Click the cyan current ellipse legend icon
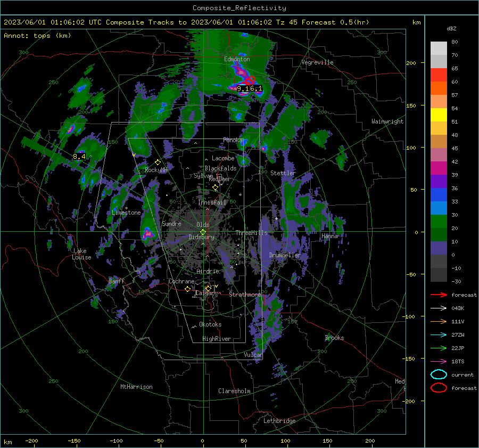This screenshot has width=479, height=448. point(439,374)
